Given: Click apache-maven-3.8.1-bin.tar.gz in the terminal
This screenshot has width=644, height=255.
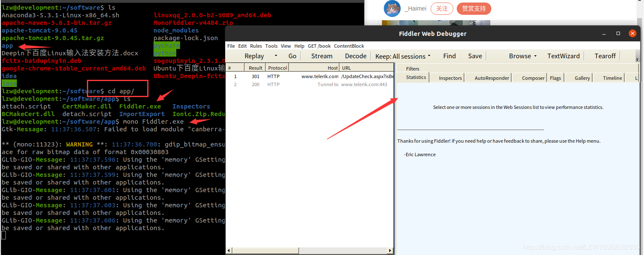Looking at the screenshot, I should tap(57, 23).
